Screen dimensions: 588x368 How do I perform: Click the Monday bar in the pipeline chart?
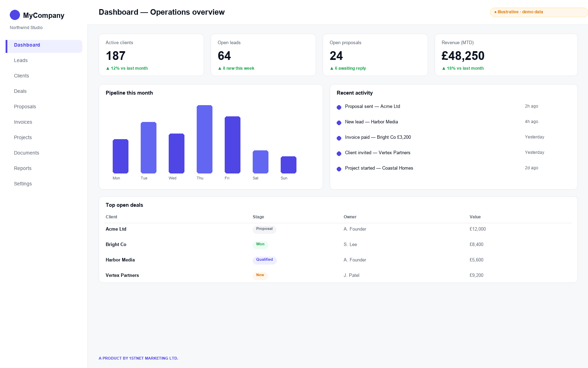120,156
